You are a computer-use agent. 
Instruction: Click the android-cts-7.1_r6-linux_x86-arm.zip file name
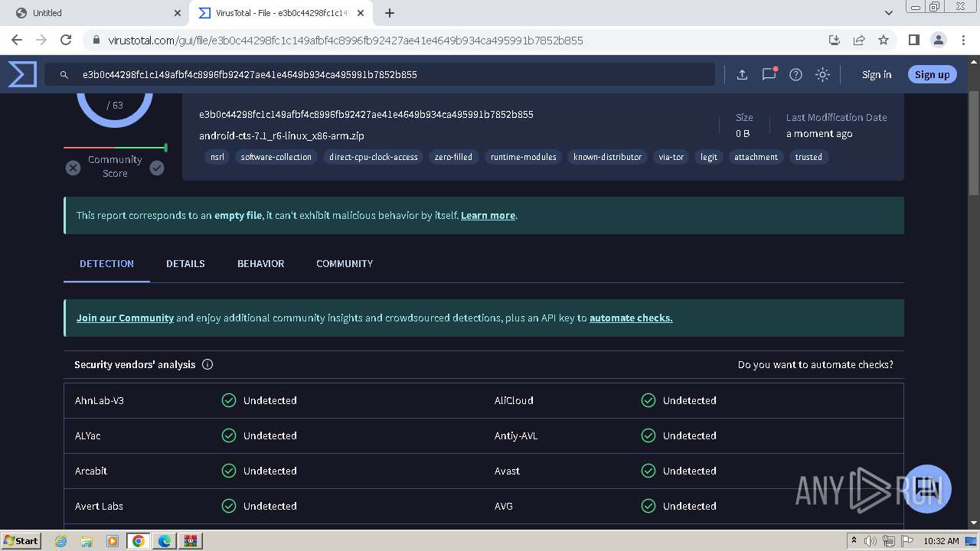(x=282, y=135)
